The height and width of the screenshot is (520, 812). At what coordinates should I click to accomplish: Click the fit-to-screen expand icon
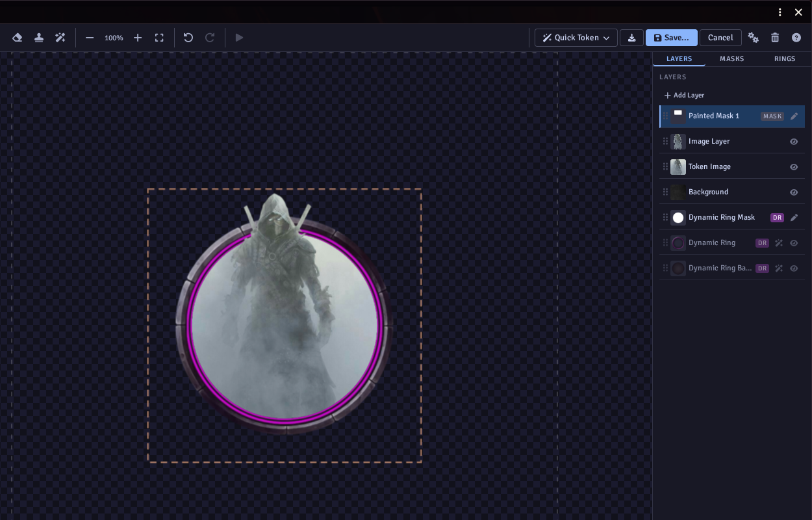pos(159,38)
